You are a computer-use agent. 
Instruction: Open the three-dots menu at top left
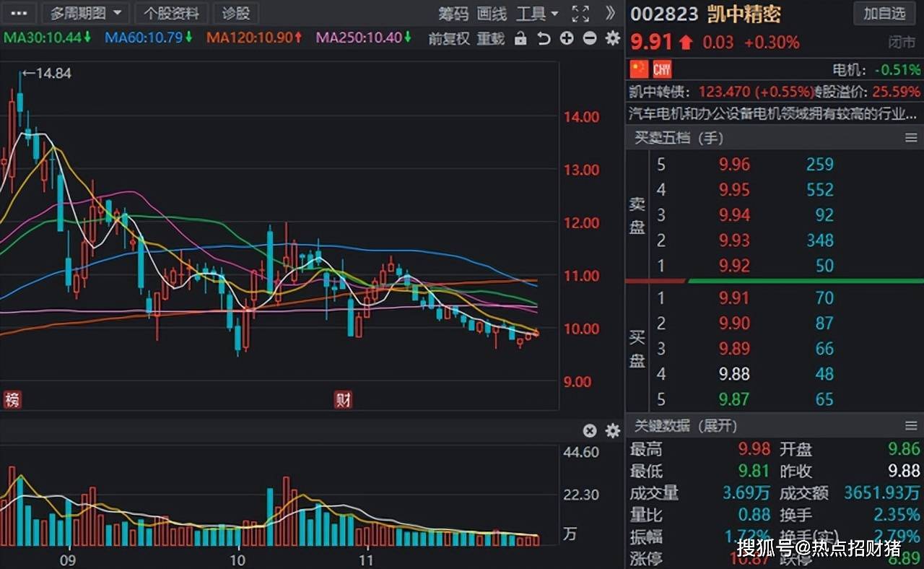coord(19,13)
